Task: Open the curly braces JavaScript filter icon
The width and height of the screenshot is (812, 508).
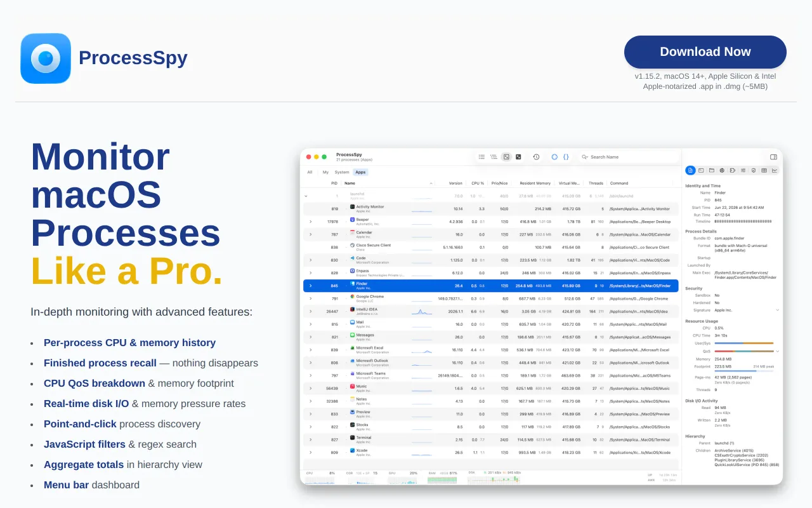Action: pos(566,157)
